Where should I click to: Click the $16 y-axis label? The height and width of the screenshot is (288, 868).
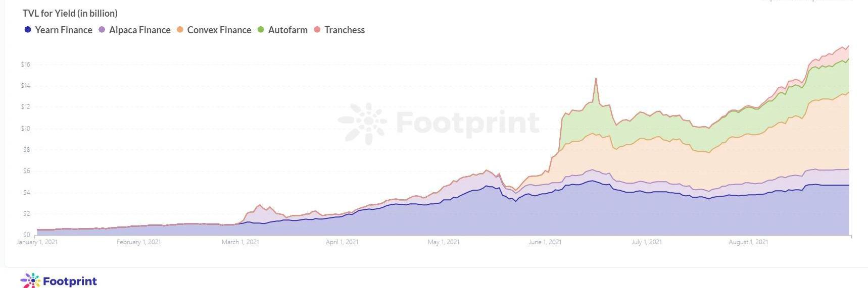pos(25,65)
